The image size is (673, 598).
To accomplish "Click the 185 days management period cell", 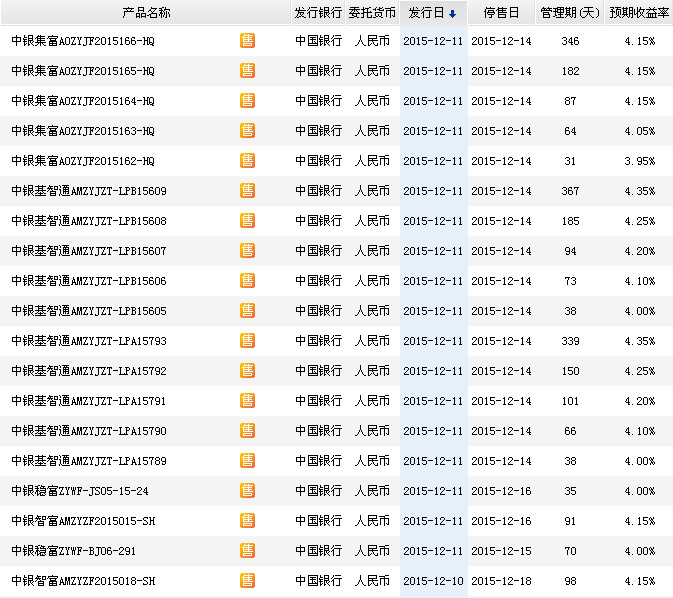I will (x=570, y=221).
